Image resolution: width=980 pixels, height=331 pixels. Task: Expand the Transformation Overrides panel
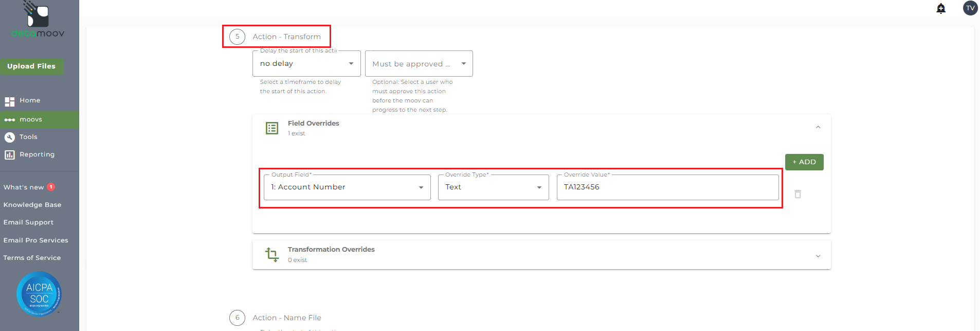pos(818,256)
